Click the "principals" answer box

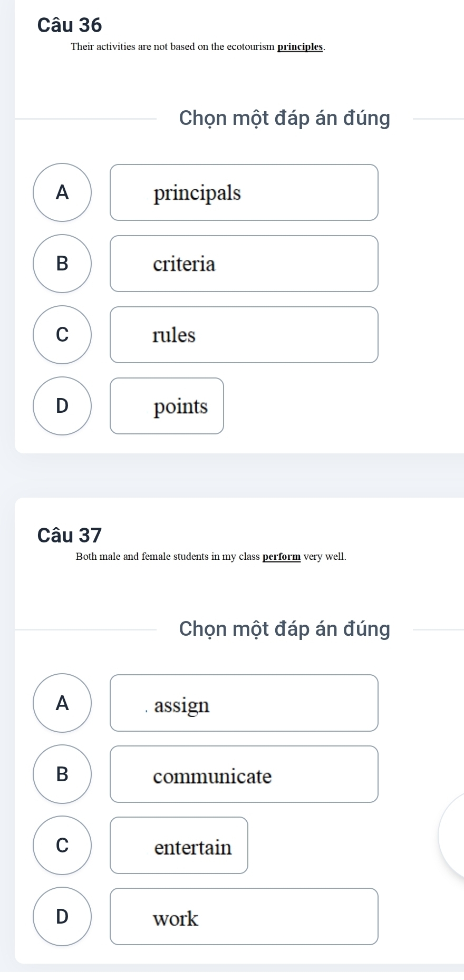point(244,192)
